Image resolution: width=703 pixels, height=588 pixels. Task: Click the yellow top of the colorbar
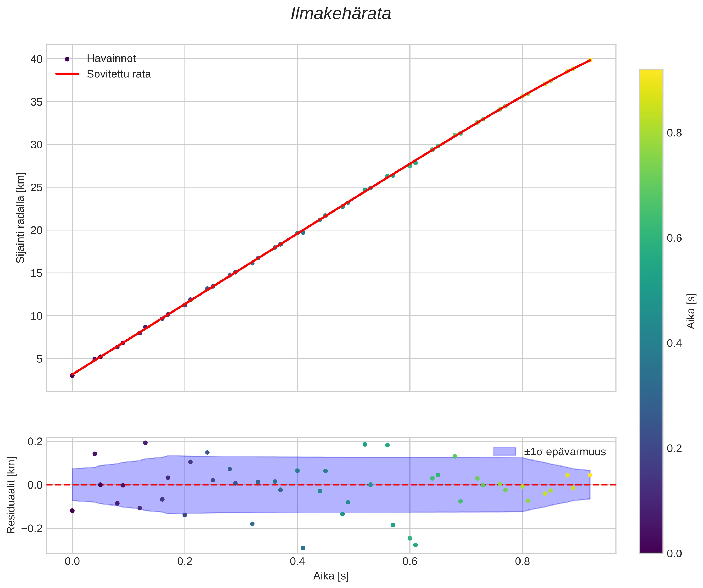click(x=651, y=74)
